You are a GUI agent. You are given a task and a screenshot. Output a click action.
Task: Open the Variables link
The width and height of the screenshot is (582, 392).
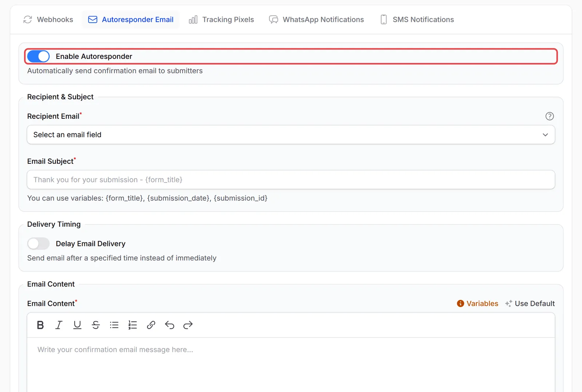[x=478, y=304]
